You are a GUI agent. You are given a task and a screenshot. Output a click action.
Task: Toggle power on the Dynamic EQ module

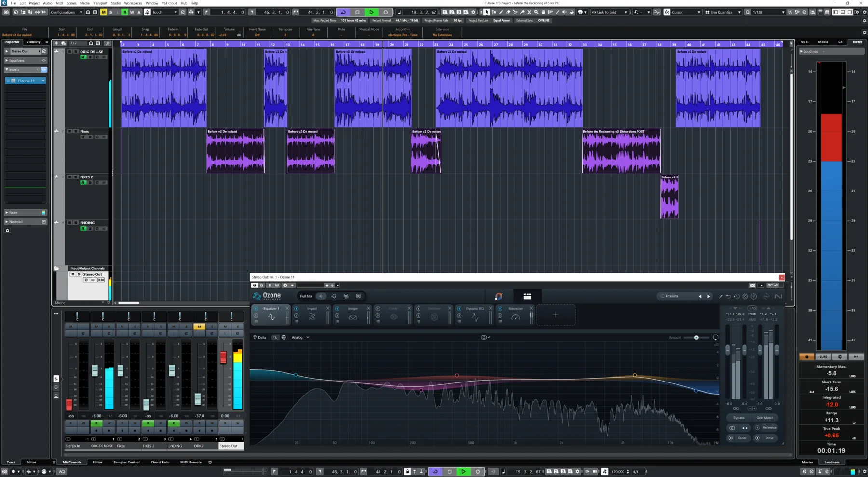(459, 309)
